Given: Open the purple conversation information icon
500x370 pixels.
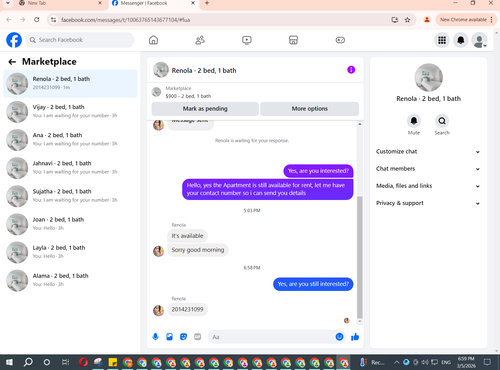Looking at the screenshot, I should point(351,70).
